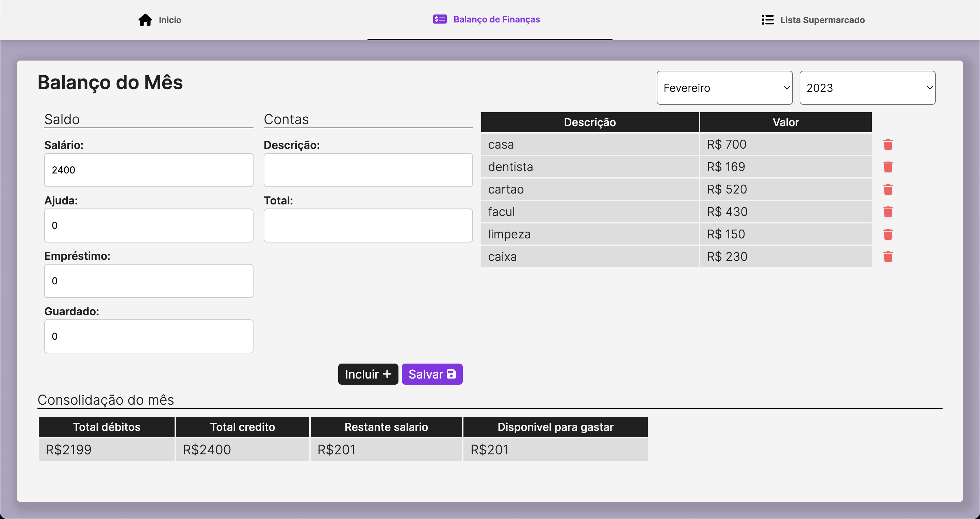The image size is (980, 519).
Task: Open the 2023 year dropdown
Action: (x=867, y=88)
